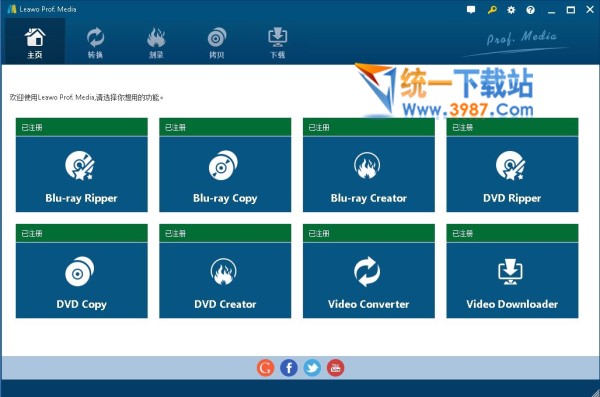Image resolution: width=600 pixels, height=397 pixels.
Task: Click 已注册 label above Blu-ray Creator
Action: click(319, 127)
